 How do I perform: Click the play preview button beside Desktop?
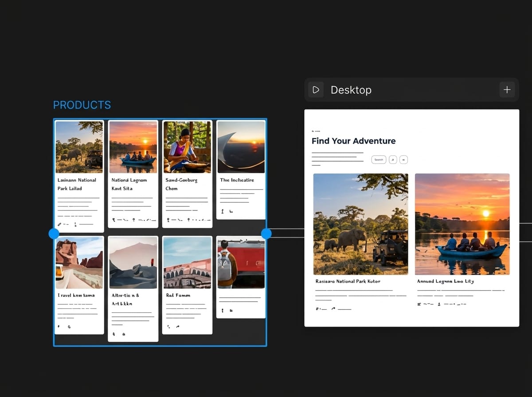(x=316, y=90)
